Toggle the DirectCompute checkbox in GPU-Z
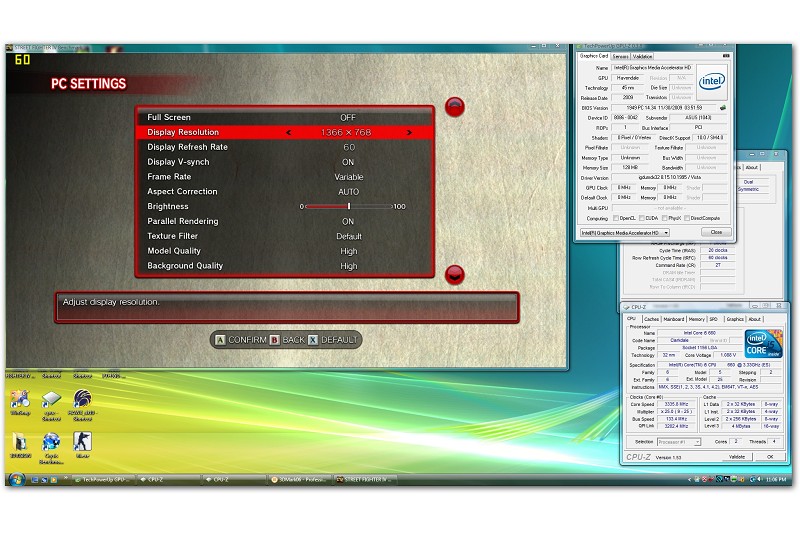 pos(687,218)
